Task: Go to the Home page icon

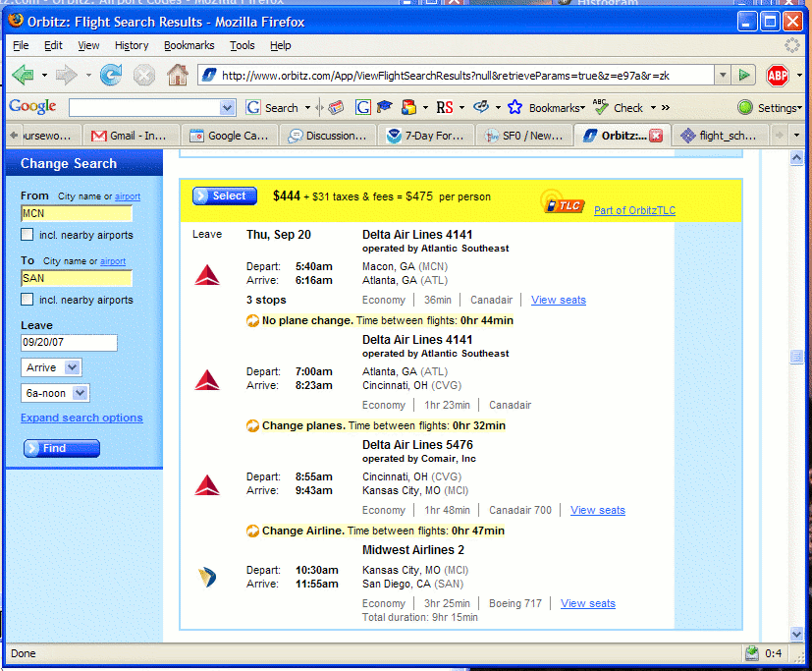Action: 178,75
